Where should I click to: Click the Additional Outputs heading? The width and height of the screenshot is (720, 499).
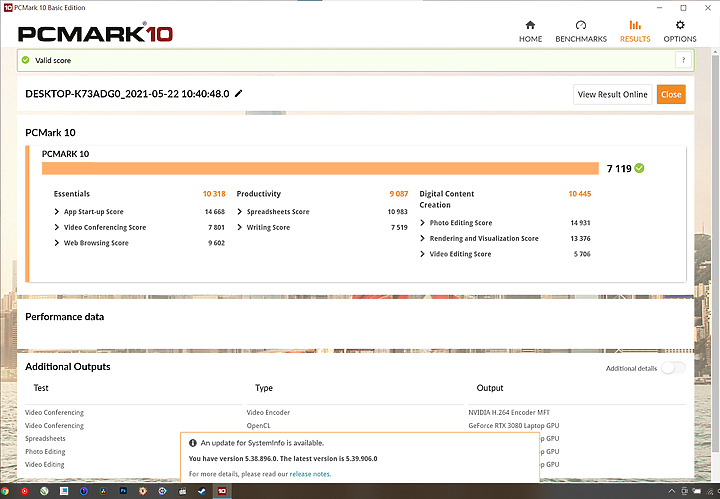68,367
